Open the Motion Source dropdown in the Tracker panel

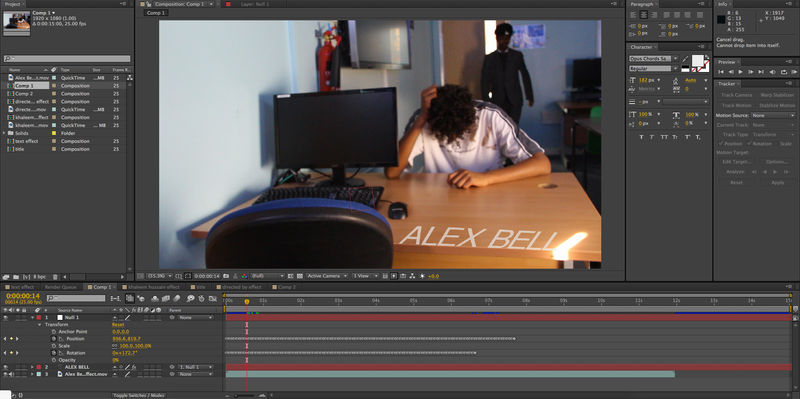tap(773, 115)
